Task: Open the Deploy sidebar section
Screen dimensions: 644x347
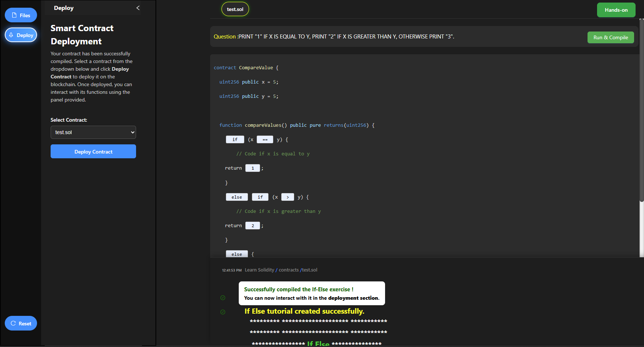Action: (21, 35)
